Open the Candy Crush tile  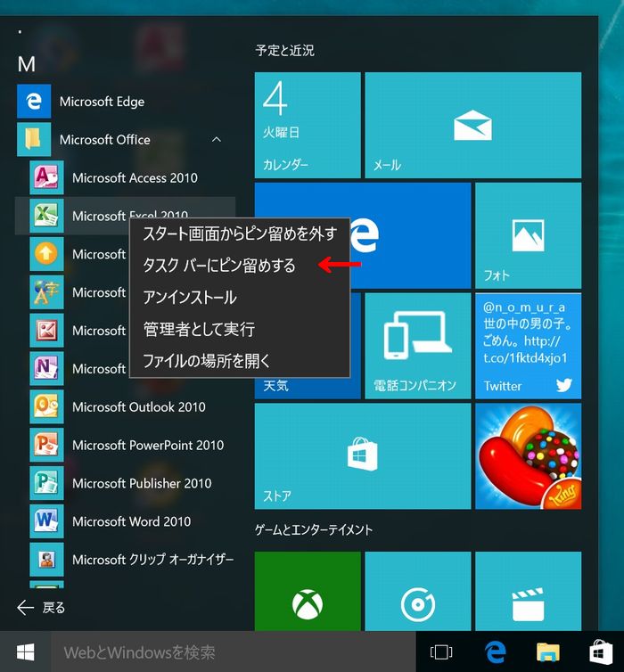(x=528, y=456)
